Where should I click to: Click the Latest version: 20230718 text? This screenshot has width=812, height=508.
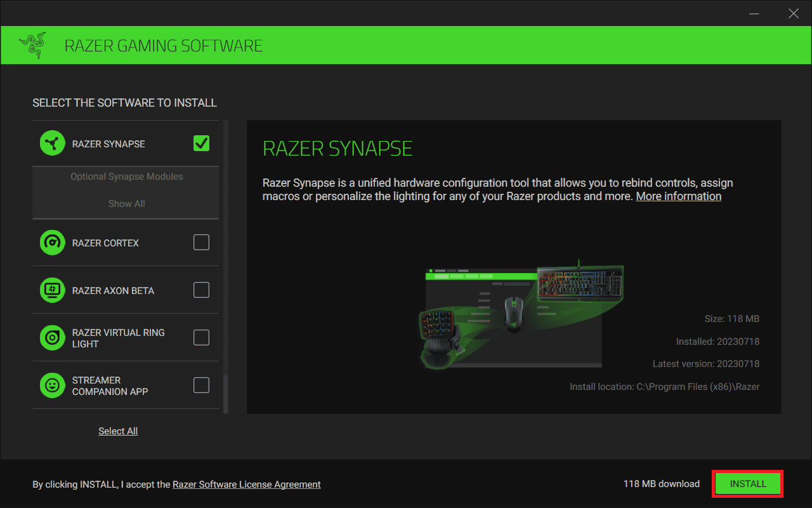[x=706, y=364]
